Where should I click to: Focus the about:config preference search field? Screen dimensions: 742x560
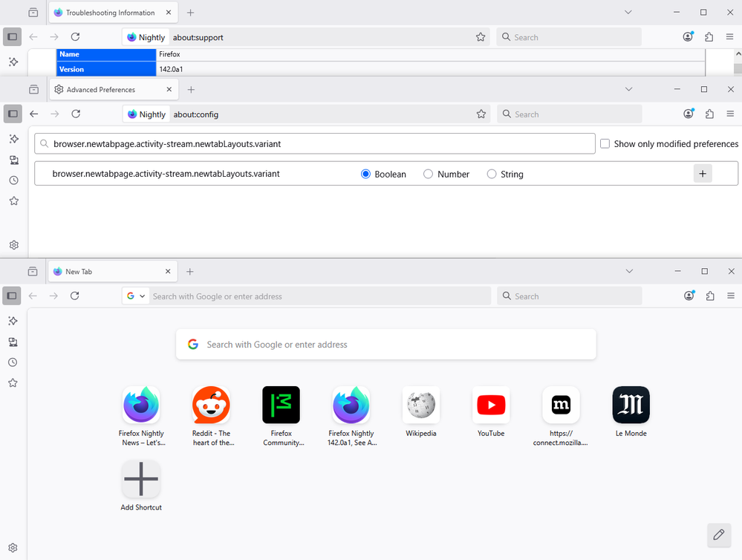(315, 144)
